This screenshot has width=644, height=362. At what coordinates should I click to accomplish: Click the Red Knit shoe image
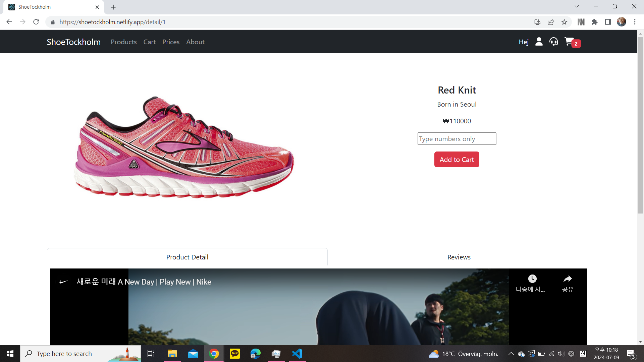184,147
